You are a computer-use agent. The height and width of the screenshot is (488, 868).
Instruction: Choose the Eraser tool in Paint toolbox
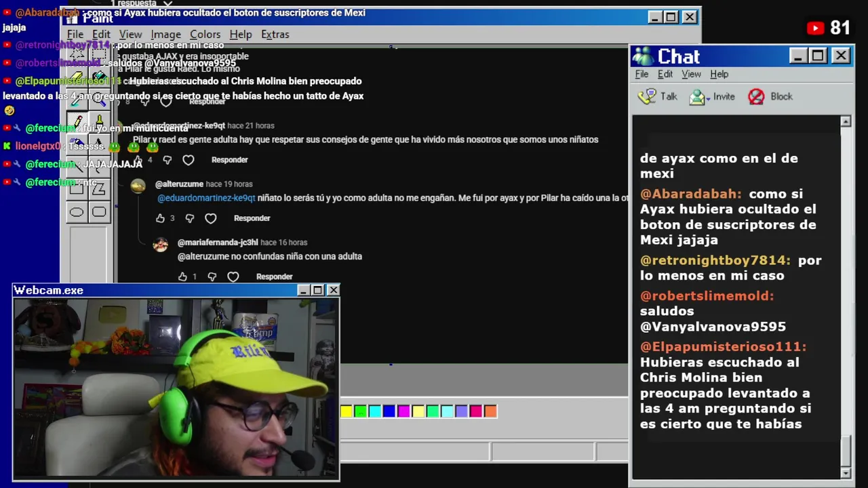pyautogui.click(x=76, y=77)
